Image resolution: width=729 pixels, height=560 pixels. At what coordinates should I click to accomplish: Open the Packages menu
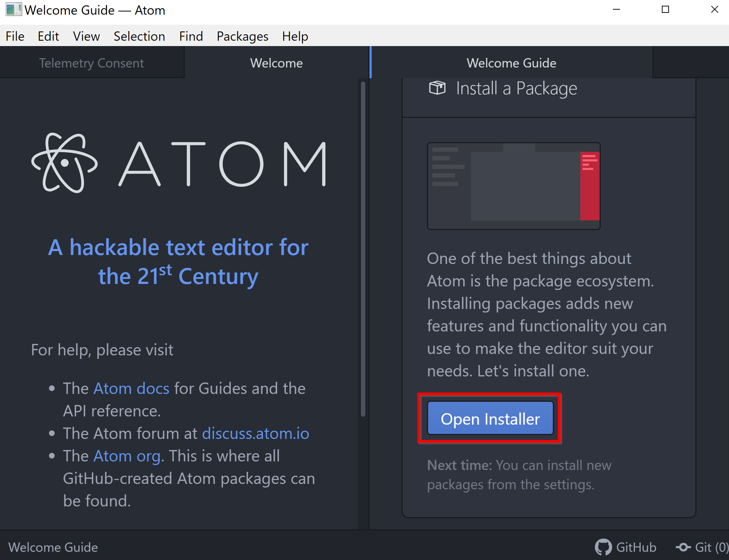pyautogui.click(x=242, y=36)
